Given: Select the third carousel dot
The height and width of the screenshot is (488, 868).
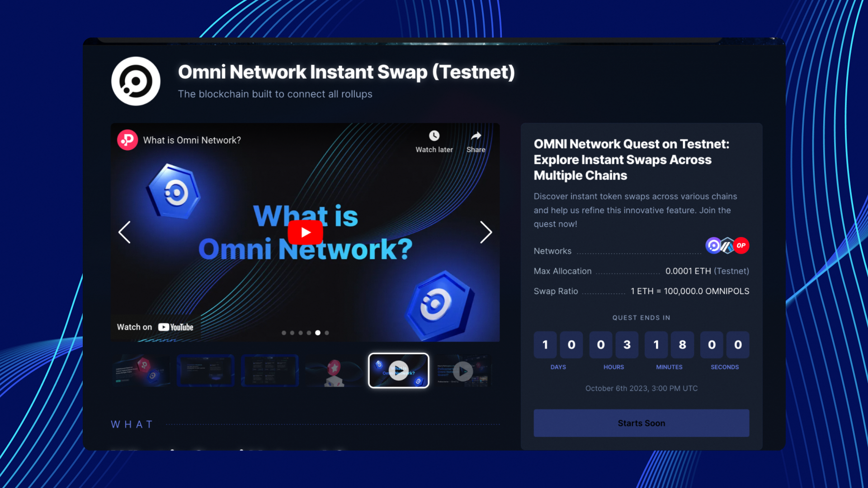Looking at the screenshot, I should pyautogui.click(x=301, y=333).
